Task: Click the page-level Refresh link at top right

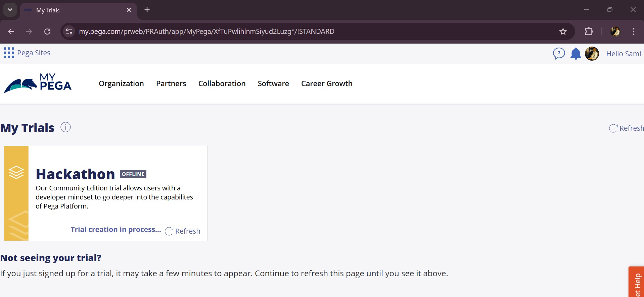Action: point(626,128)
